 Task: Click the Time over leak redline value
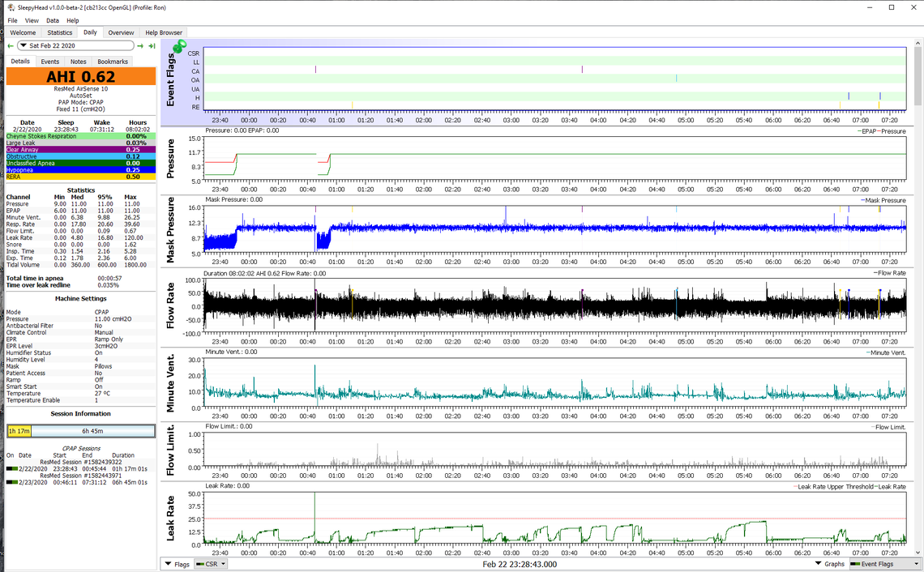tap(109, 286)
